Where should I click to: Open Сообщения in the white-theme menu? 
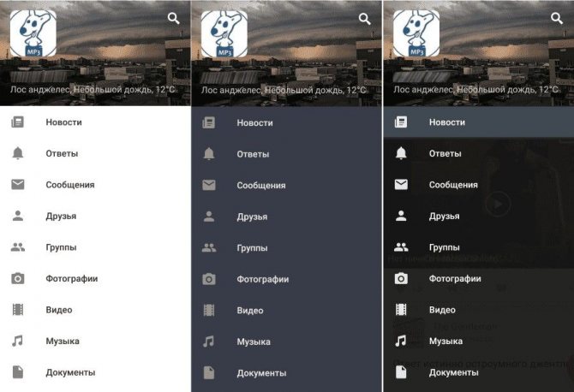pyautogui.click(x=95, y=185)
